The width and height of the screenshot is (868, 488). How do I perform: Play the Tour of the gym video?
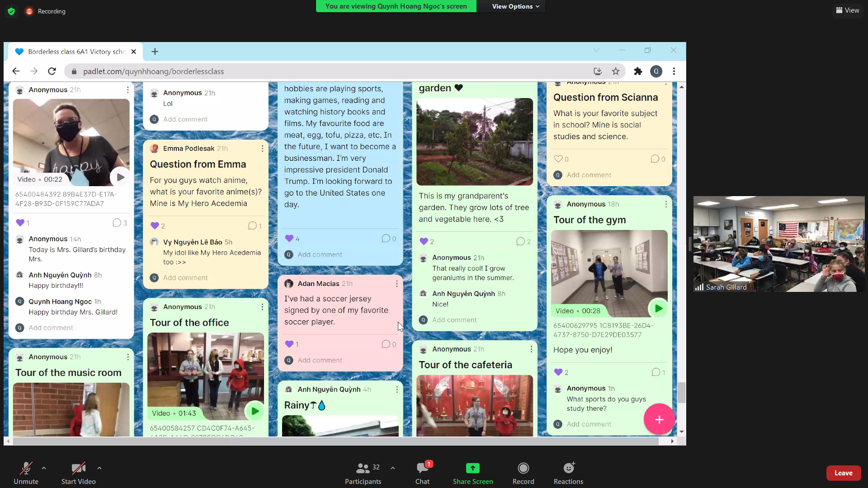658,309
